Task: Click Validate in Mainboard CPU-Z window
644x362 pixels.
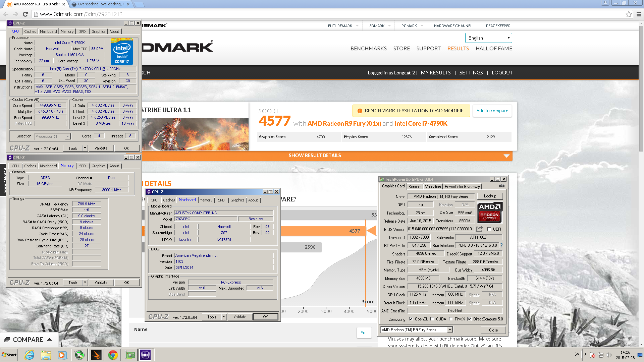Action: click(x=240, y=317)
